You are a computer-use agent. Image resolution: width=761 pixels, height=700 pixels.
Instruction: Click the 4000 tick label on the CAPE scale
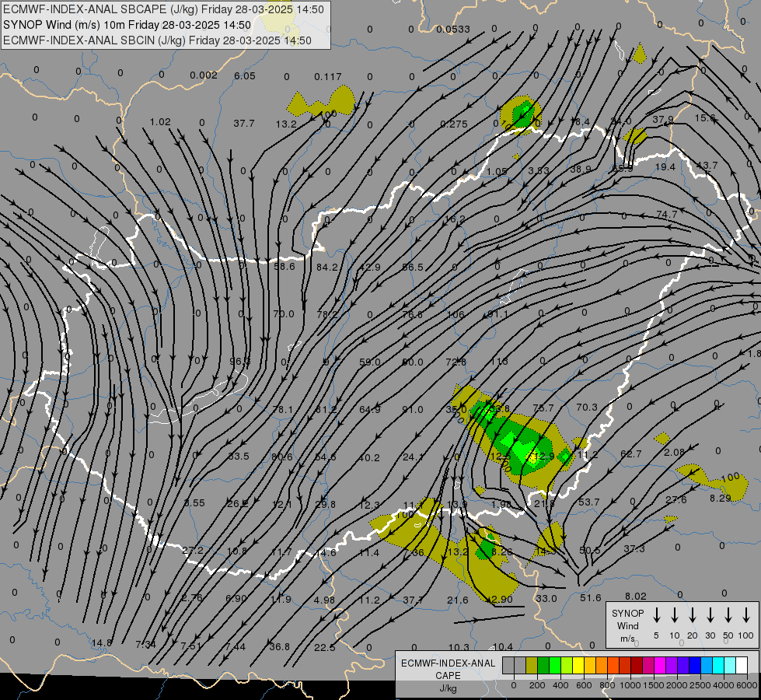724,685
